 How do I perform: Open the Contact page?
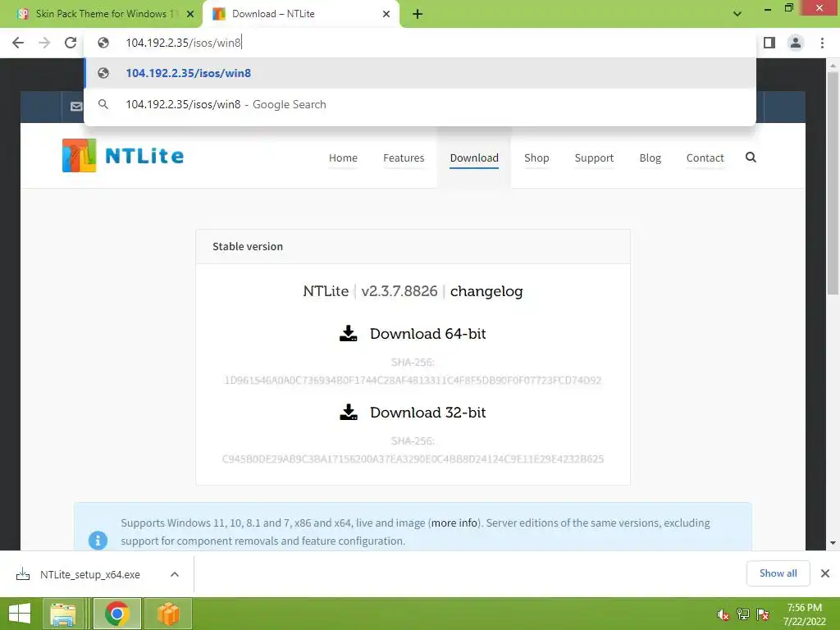[705, 158]
